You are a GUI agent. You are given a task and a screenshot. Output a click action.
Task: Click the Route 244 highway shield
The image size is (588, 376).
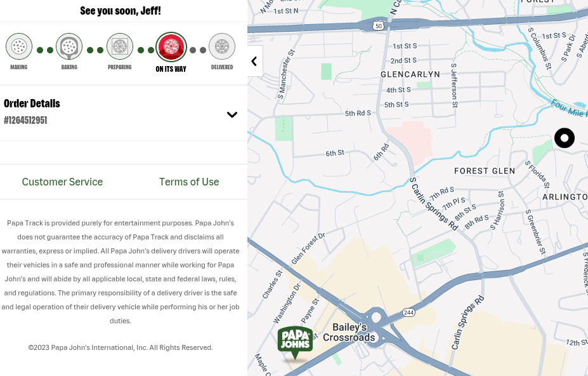pyautogui.click(x=408, y=312)
